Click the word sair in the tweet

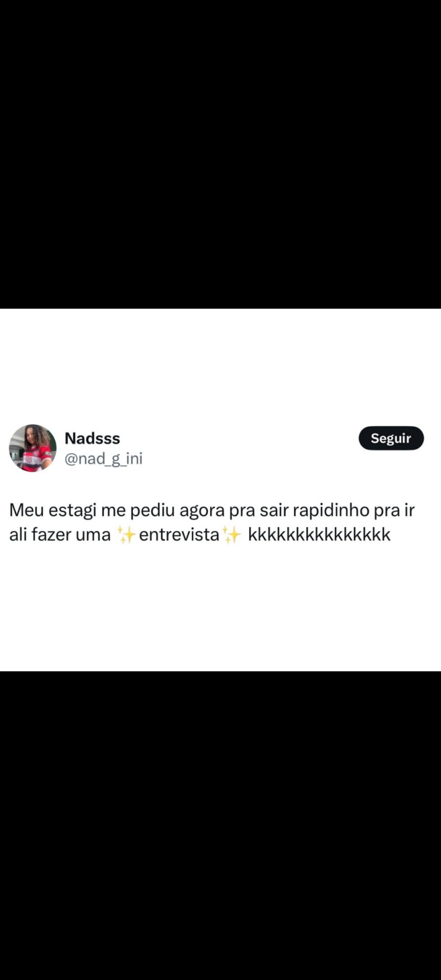click(274, 510)
